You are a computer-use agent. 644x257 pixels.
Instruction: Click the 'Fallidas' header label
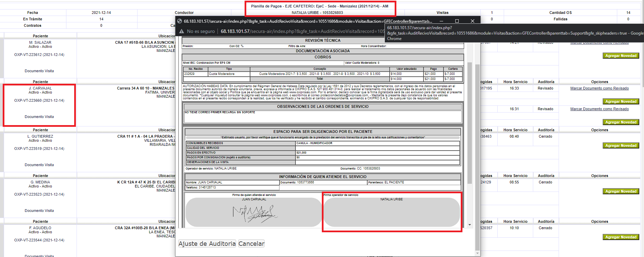point(560,19)
